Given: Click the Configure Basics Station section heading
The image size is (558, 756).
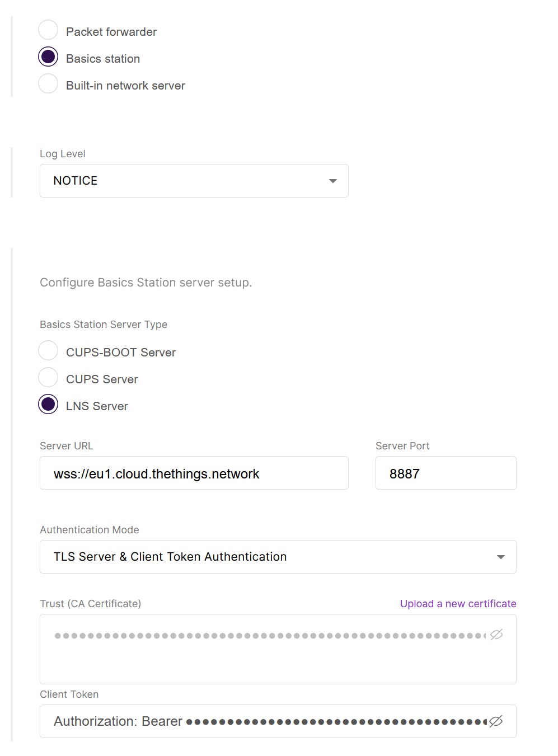Looking at the screenshot, I should coord(146,283).
